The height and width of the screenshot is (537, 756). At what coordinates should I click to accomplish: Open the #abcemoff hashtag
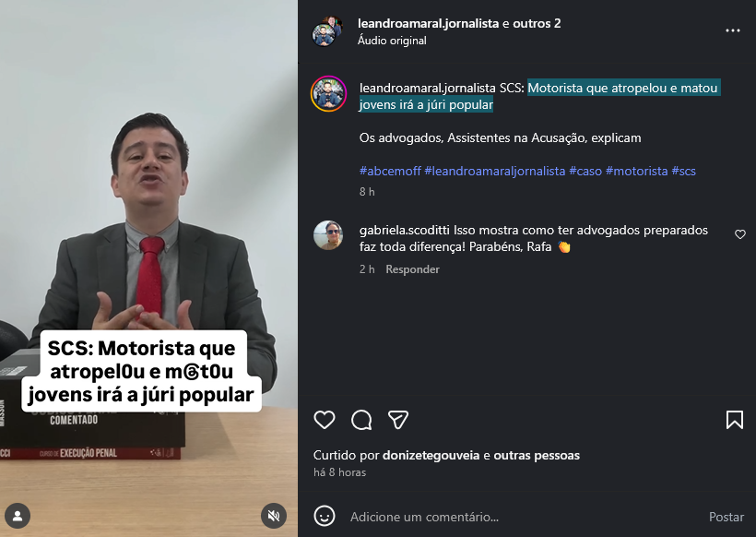point(390,171)
